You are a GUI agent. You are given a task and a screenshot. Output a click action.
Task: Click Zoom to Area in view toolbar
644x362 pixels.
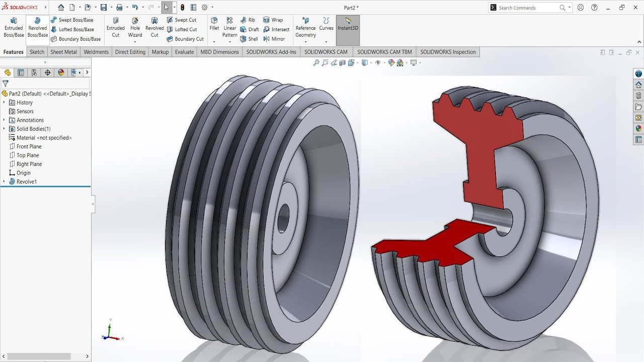click(x=325, y=63)
